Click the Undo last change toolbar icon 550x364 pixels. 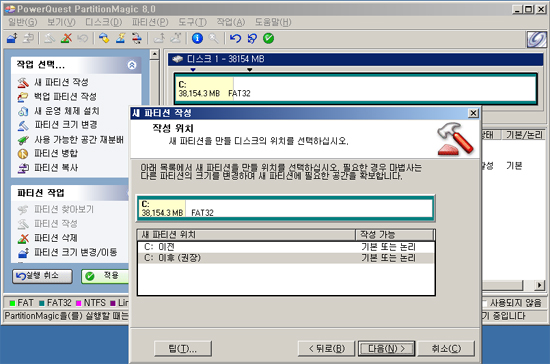[x=235, y=38]
